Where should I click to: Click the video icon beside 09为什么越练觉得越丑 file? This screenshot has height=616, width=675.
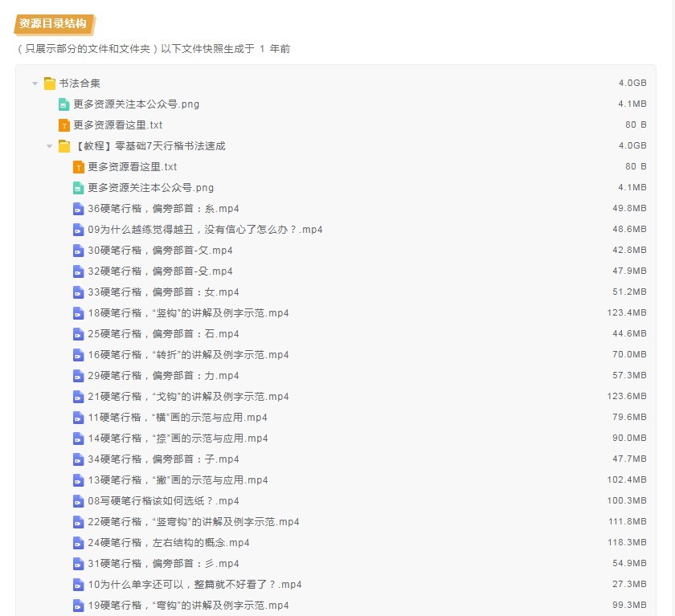tap(79, 230)
